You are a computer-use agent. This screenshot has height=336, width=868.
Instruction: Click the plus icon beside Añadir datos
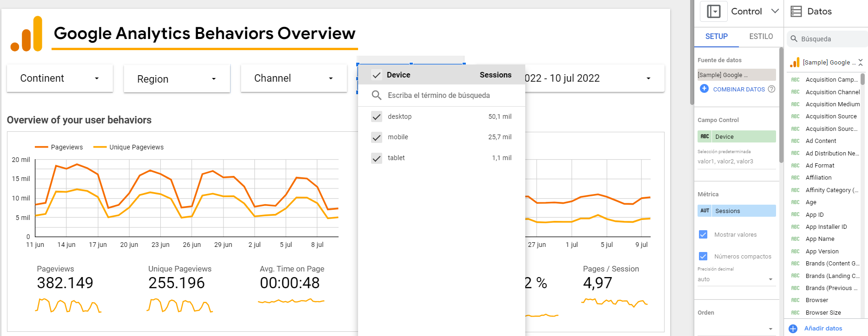pyautogui.click(x=793, y=329)
